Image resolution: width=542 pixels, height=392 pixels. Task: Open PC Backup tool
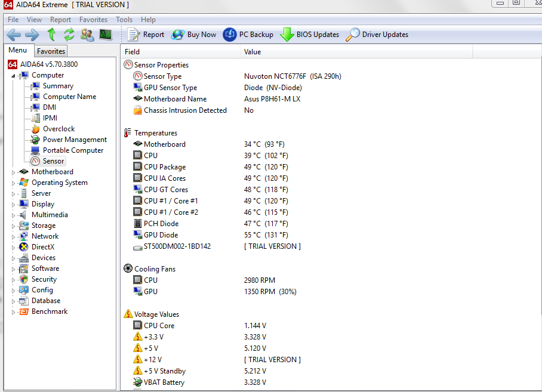tap(248, 35)
